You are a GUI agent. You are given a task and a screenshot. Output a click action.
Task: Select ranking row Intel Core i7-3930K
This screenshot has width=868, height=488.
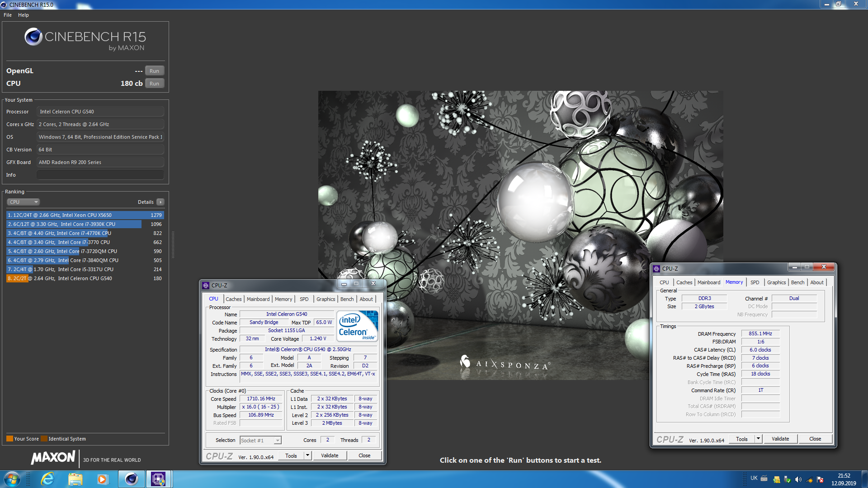(85, 224)
